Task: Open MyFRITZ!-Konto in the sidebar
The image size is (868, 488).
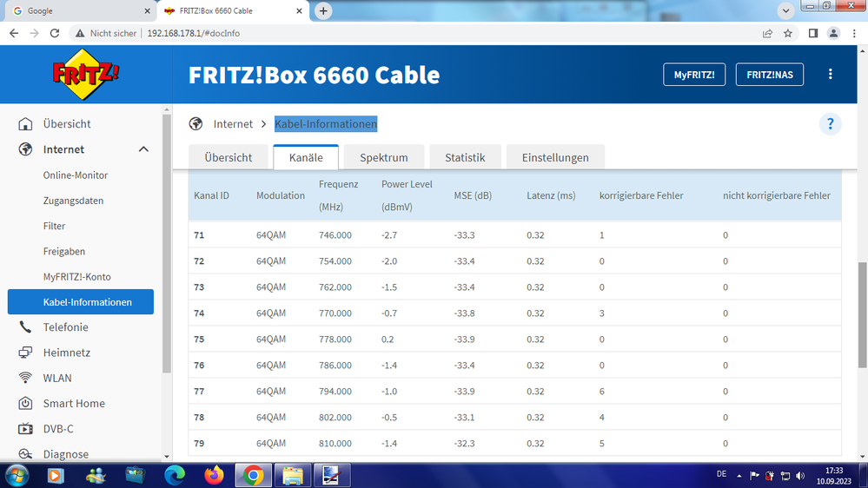Action: [x=77, y=277]
